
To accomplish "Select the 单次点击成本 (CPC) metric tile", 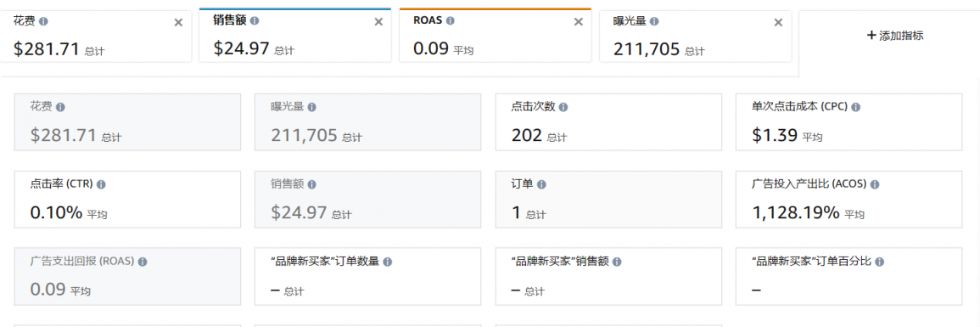I will 848,122.
